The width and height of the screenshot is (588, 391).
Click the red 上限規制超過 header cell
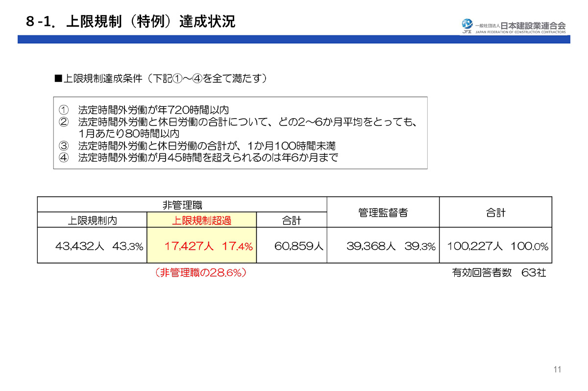coord(201,220)
